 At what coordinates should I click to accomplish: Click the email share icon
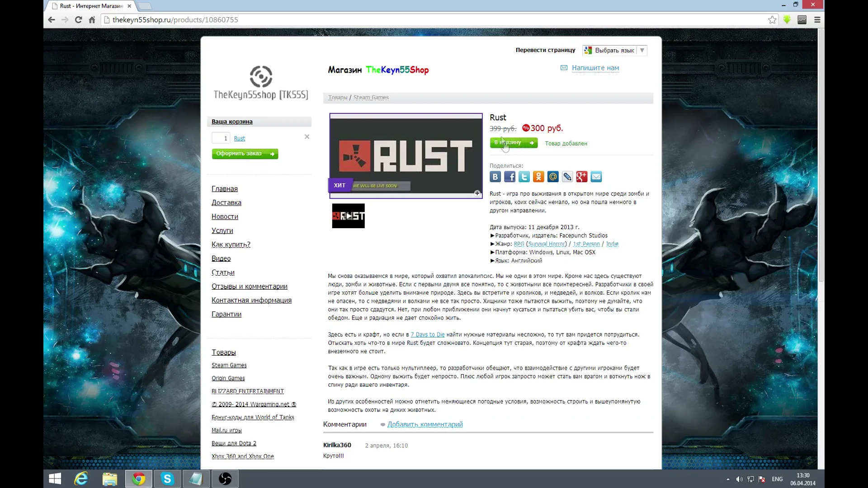[x=596, y=176]
